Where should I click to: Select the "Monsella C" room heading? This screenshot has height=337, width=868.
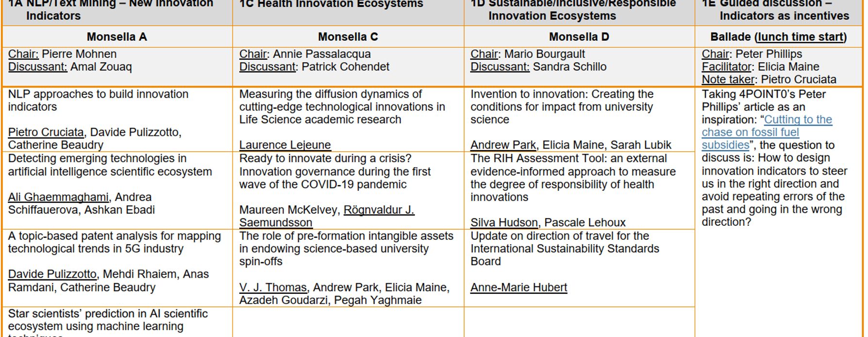click(x=348, y=37)
